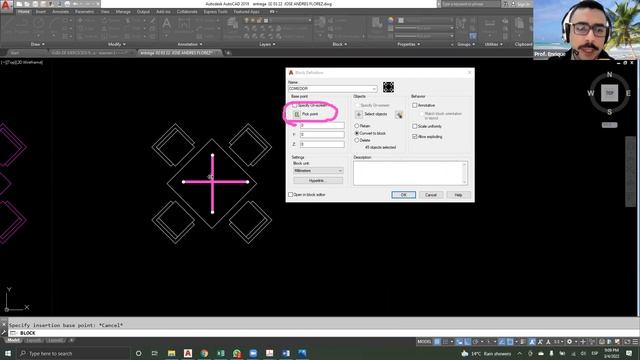Click the Select objects icon button
This screenshot has width=640, height=360.
[x=359, y=114]
